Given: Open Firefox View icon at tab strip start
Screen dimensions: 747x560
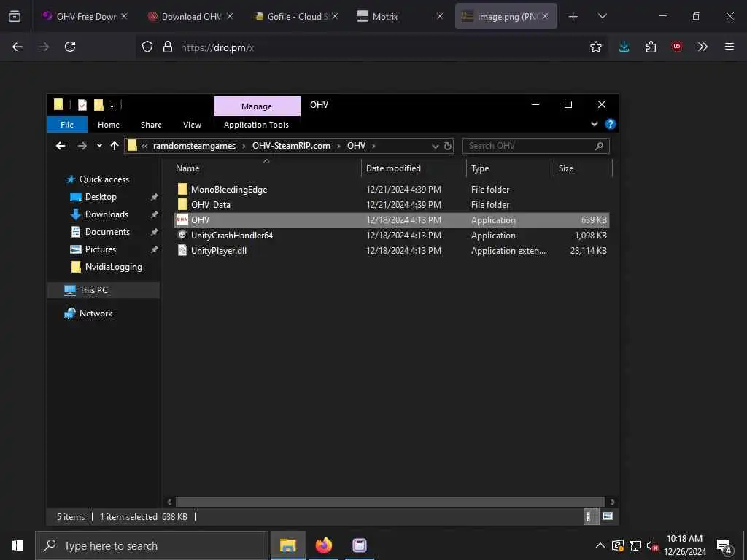Looking at the screenshot, I should tap(15, 16).
